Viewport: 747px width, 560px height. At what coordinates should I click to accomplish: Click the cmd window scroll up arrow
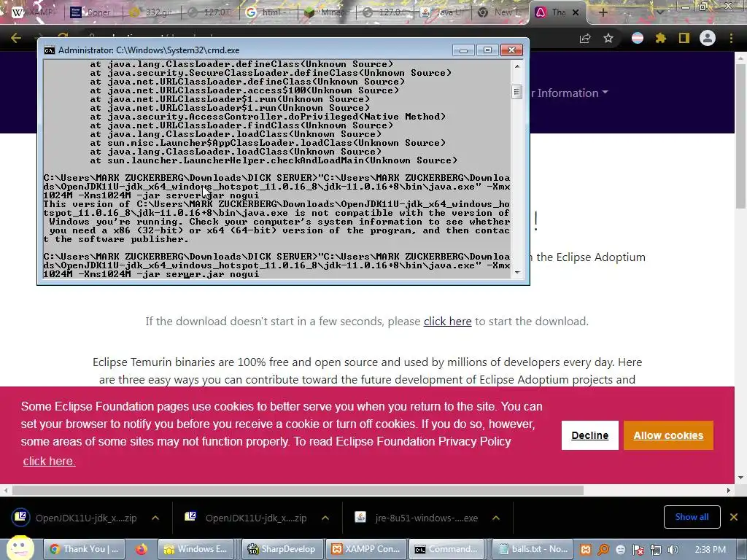point(517,66)
